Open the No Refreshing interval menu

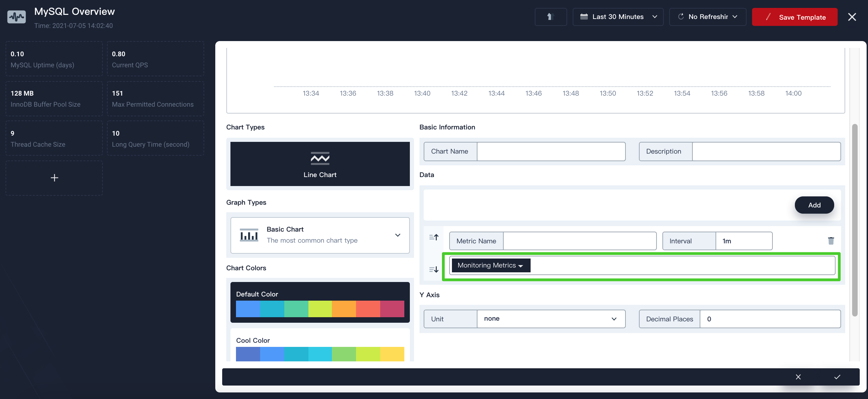click(x=735, y=16)
